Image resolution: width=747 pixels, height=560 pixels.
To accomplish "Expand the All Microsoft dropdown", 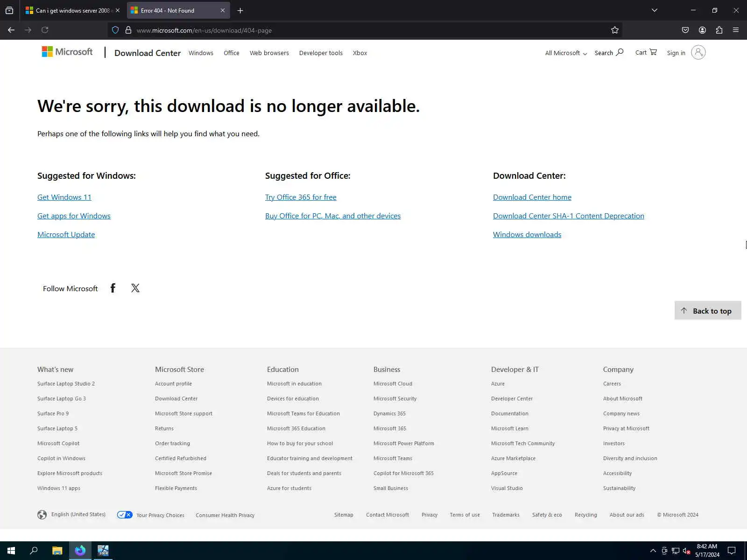I will point(566,53).
